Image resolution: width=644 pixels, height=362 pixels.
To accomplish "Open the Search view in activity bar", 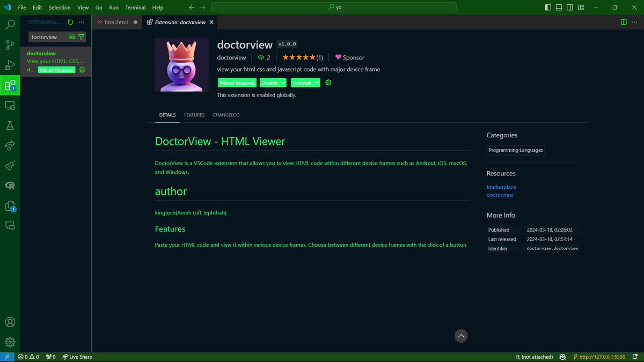I will click(x=10, y=25).
